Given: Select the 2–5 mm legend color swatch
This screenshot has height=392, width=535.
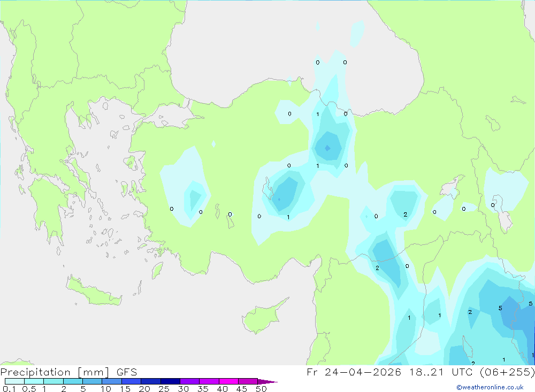Looking at the screenshot, I should tap(73, 381).
